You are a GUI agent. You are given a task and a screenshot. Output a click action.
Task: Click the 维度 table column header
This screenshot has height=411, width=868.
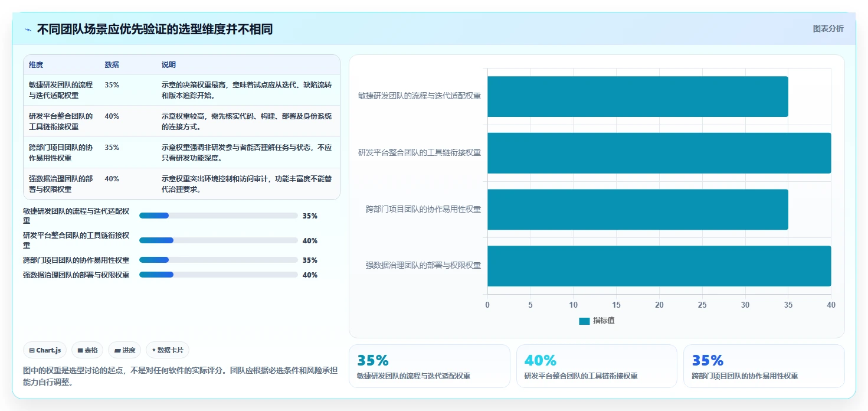pyautogui.click(x=36, y=65)
